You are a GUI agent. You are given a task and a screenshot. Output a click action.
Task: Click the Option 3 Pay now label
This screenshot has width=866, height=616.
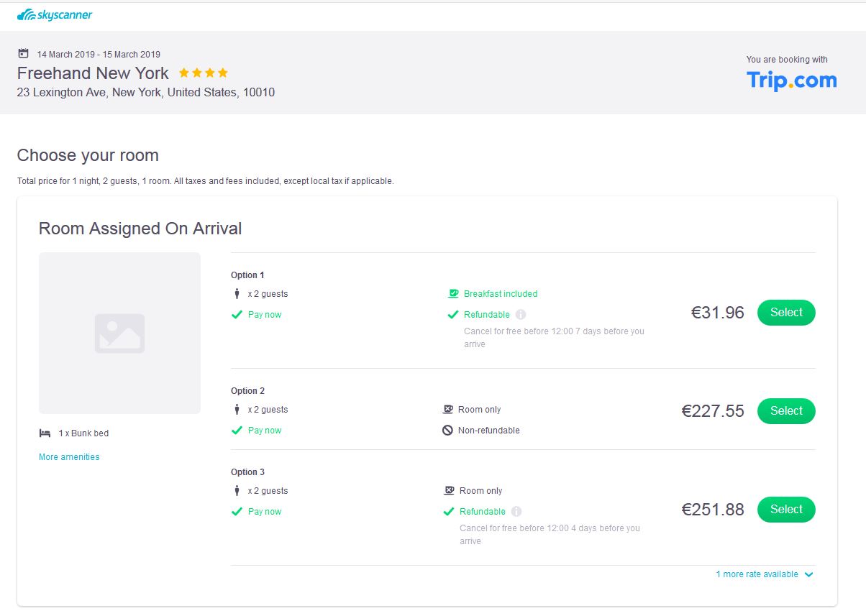(265, 512)
